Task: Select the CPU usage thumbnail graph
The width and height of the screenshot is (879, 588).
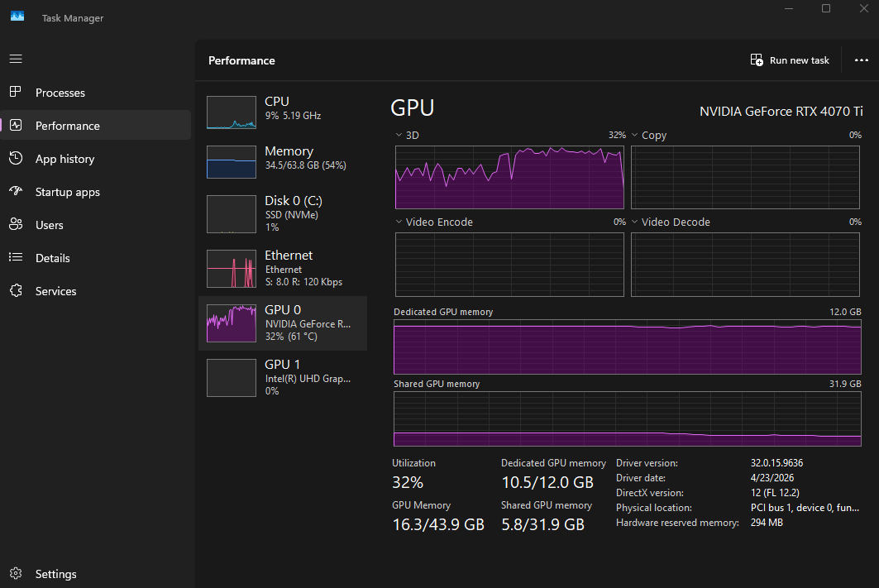Action: [232, 112]
